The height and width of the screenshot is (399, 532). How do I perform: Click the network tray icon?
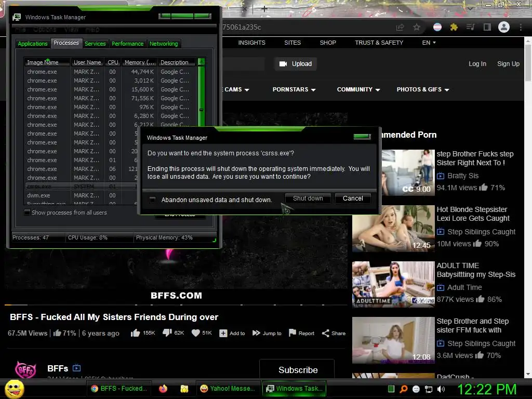pos(429,389)
